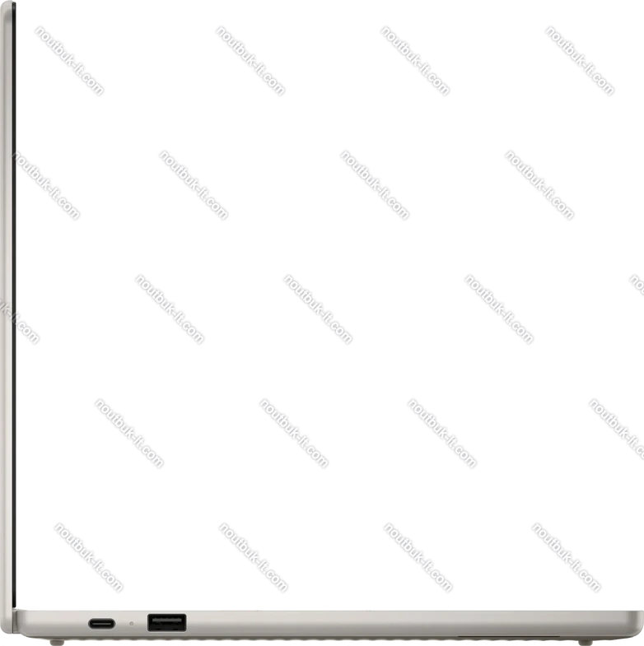Image resolution: width=644 pixels, height=646 pixels.
Task: Click the rubber foot under the laptop's right end
Action: coord(609,640)
